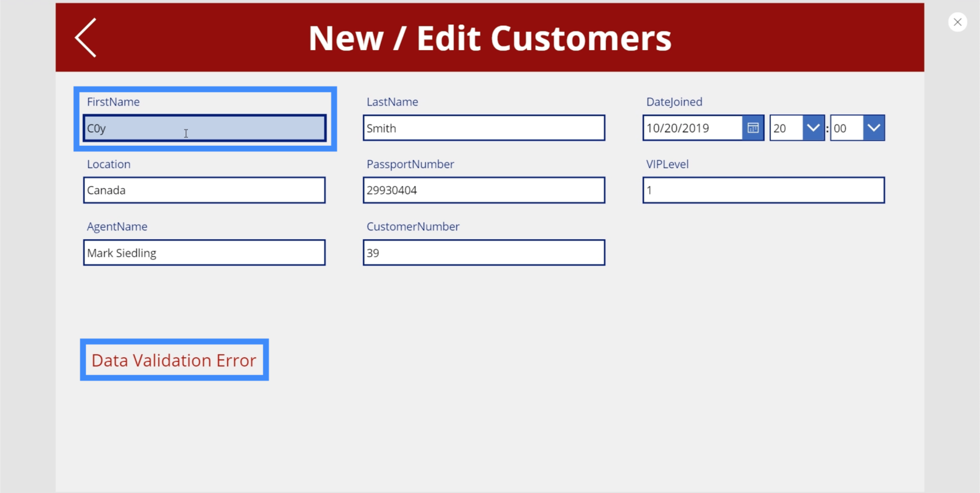This screenshot has height=493, width=980.
Task: Click the LastName field containing Smith
Action: [484, 128]
